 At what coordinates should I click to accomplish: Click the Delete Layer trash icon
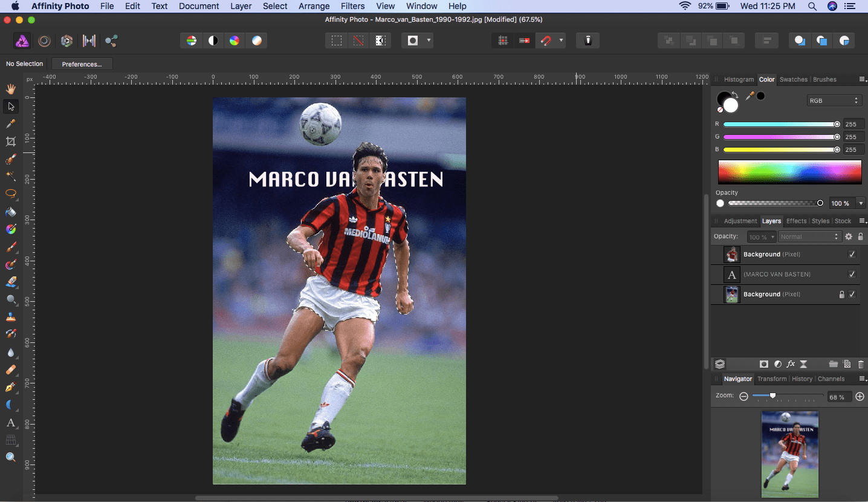click(861, 364)
